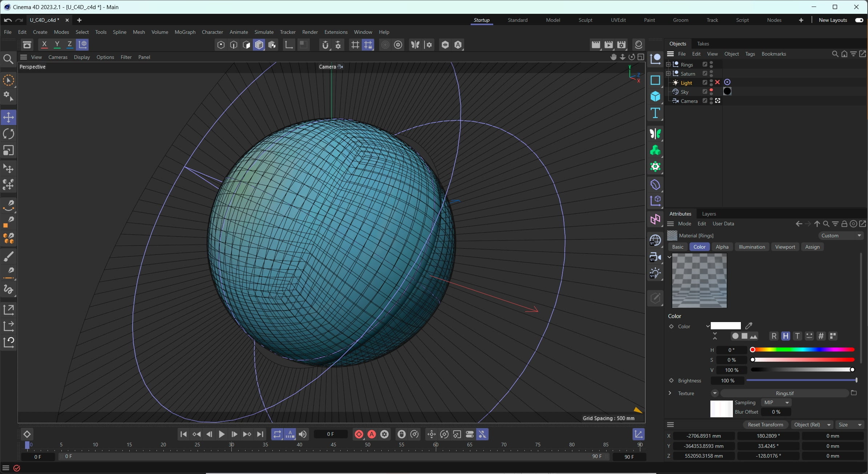The height and width of the screenshot is (474, 868).
Task: Click the color eyedropper picker
Action: click(749, 326)
